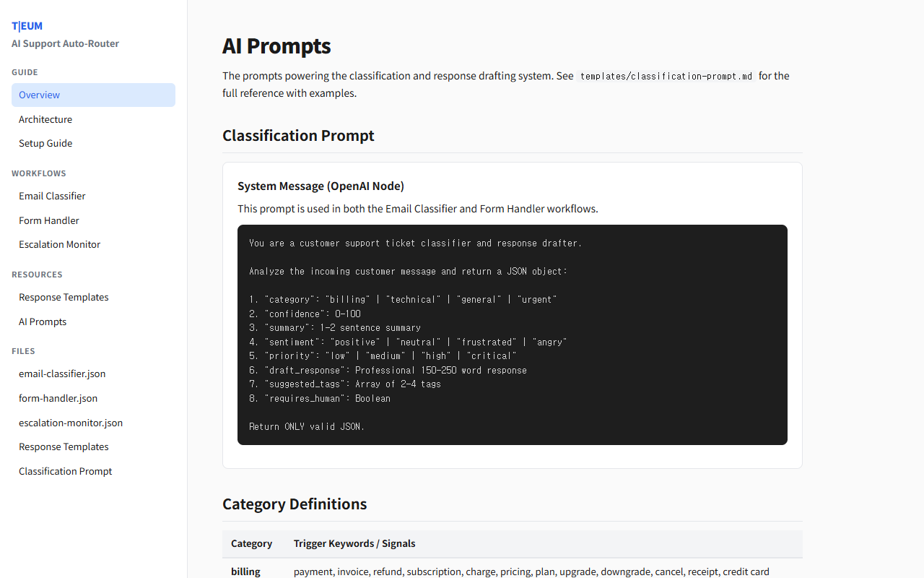Click the Email Classifier inline link

tap(422, 209)
